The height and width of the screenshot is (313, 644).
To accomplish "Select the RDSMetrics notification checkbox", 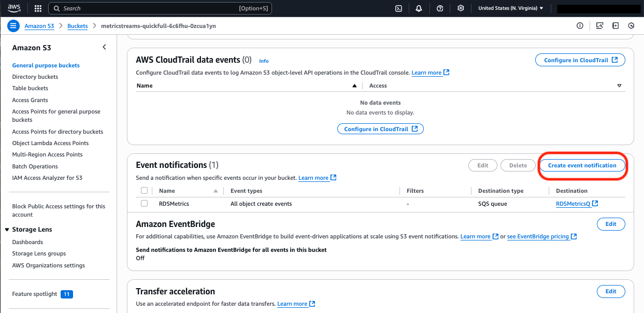I will (x=145, y=204).
